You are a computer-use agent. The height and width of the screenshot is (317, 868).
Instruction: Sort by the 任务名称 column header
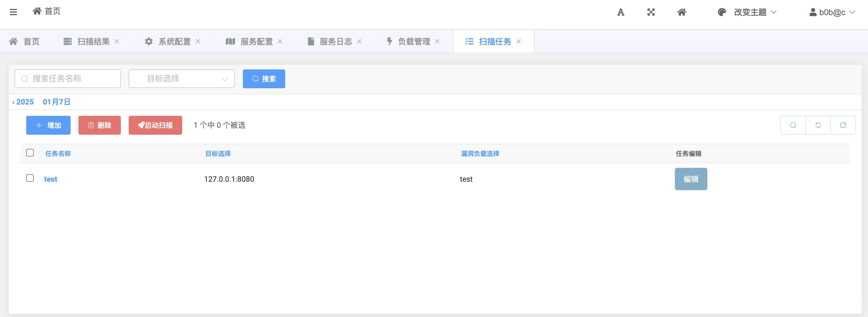point(58,154)
